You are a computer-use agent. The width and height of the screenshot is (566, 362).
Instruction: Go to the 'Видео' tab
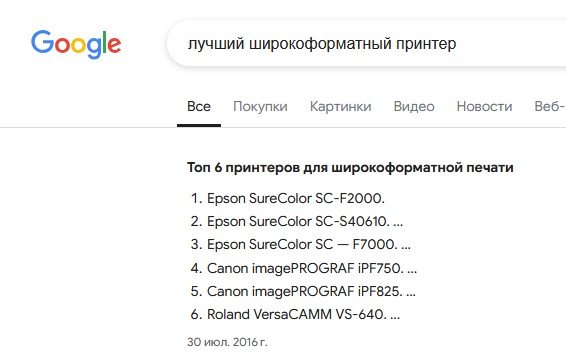pyautogui.click(x=414, y=106)
